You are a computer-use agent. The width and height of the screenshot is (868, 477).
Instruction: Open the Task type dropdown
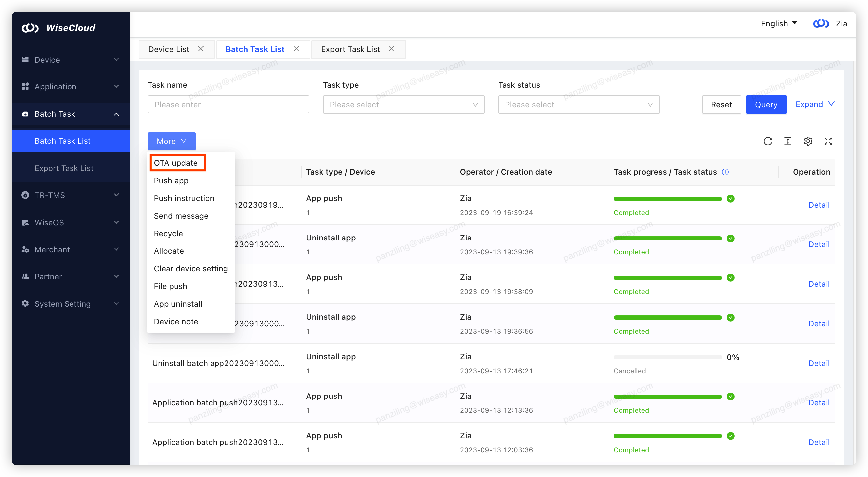(x=403, y=104)
